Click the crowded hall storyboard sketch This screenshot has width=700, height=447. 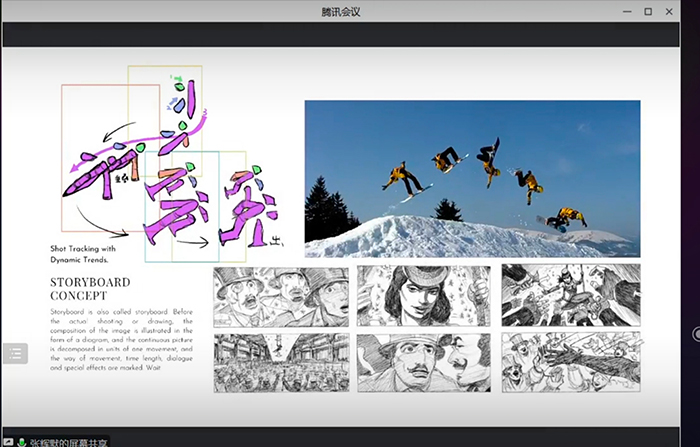281,362
